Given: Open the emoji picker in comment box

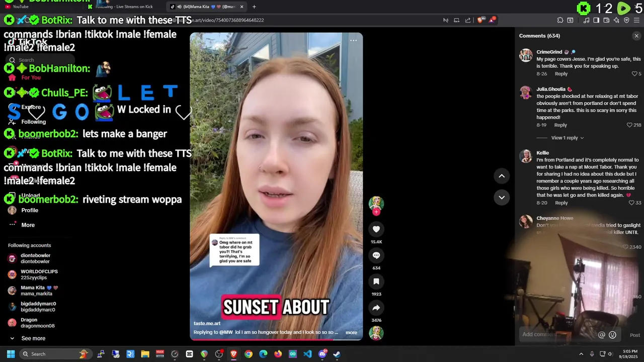Looking at the screenshot, I should pyautogui.click(x=612, y=335).
